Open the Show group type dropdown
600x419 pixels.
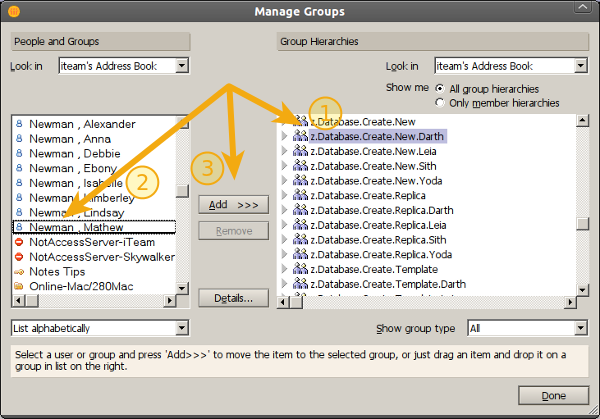point(581,328)
